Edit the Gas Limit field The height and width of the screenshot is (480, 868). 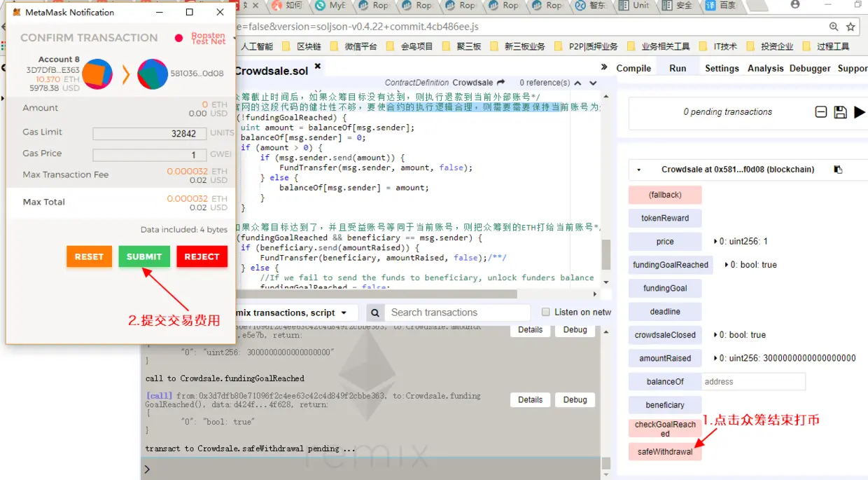tap(150, 133)
